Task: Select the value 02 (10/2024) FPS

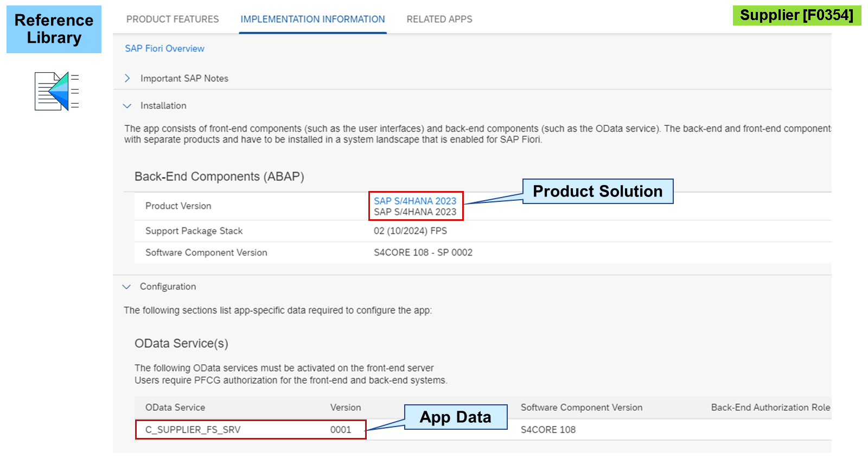Action: click(x=410, y=231)
